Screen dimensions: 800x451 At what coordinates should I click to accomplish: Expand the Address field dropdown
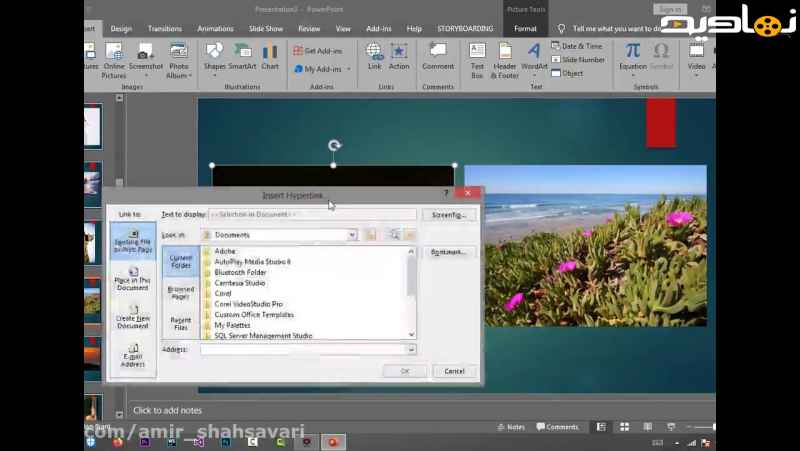(x=412, y=349)
